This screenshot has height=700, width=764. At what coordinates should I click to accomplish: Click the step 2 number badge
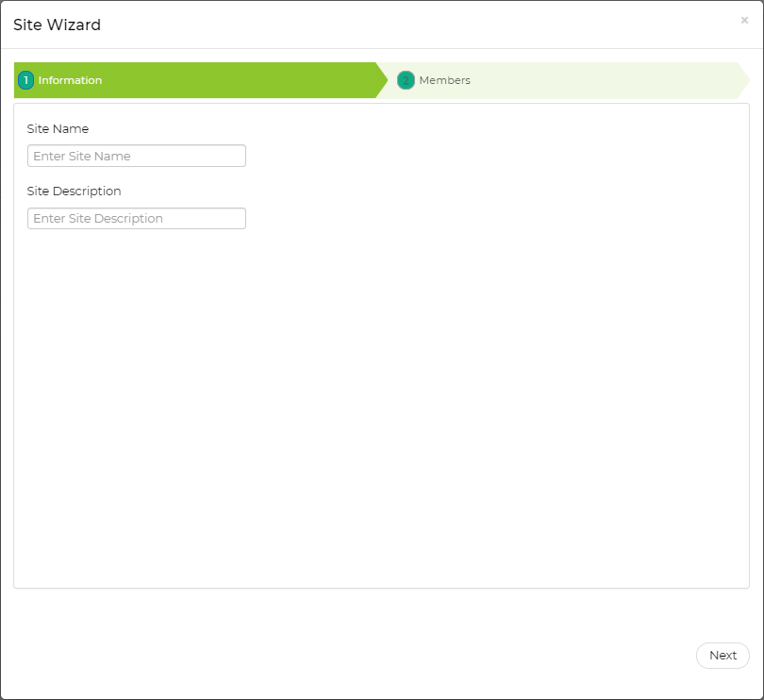coord(406,80)
